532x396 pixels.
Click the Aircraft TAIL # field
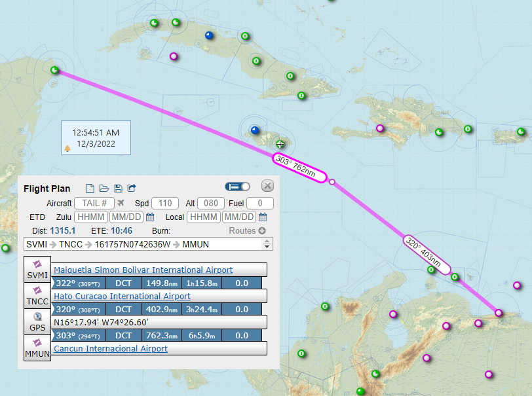[94, 203]
